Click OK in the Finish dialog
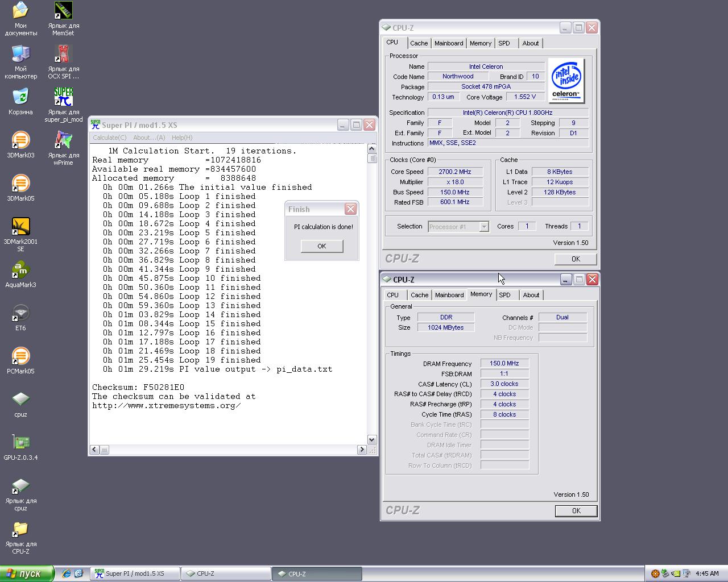This screenshot has height=582, width=728. (322, 246)
